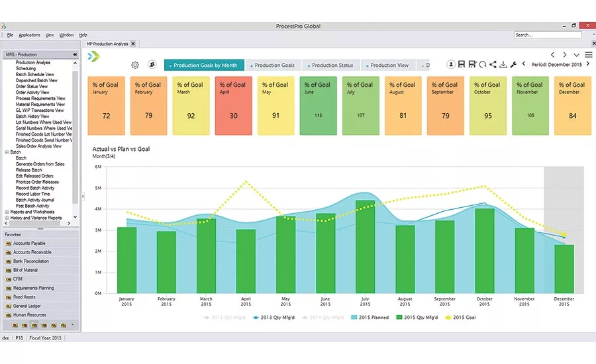Click the user group icon beside gear

pyautogui.click(x=152, y=65)
